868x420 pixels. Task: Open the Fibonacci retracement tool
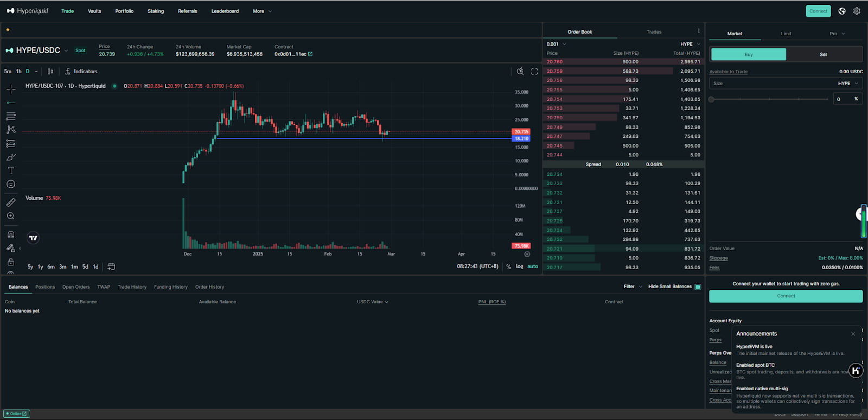[11, 116]
